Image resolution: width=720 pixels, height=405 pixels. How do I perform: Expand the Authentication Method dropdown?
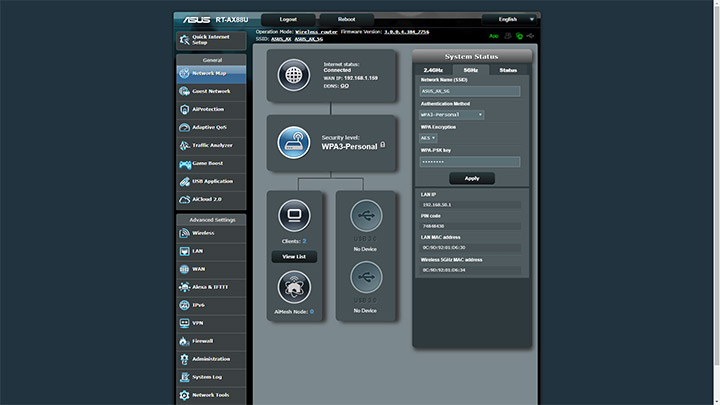pyautogui.click(x=452, y=114)
